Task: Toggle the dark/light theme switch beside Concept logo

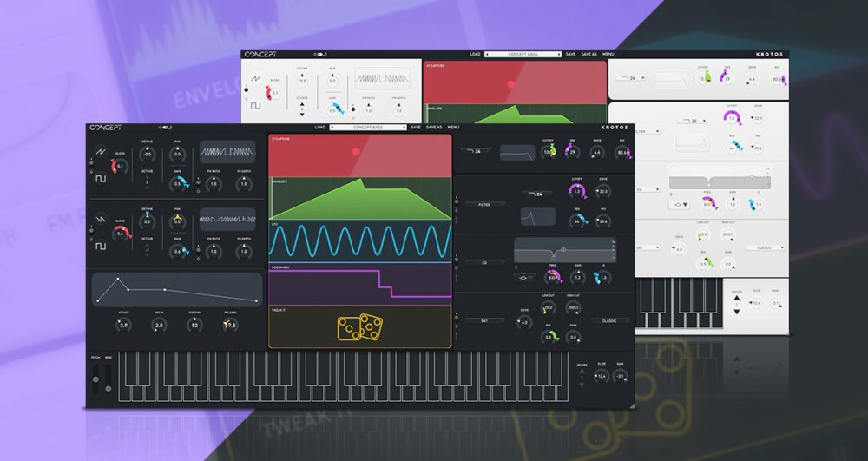Action: pyautogui.click(x=164, y=128)
